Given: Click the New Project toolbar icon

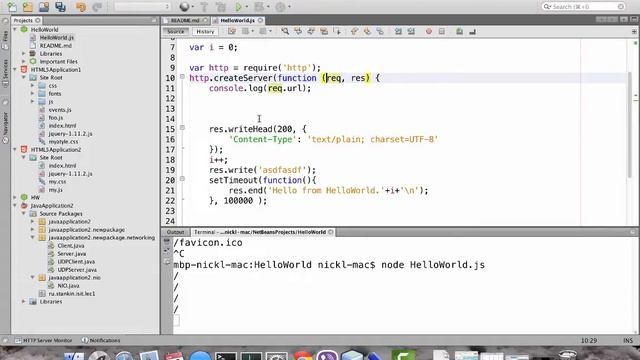Looking at the screenshot, I should pos(28,7).
